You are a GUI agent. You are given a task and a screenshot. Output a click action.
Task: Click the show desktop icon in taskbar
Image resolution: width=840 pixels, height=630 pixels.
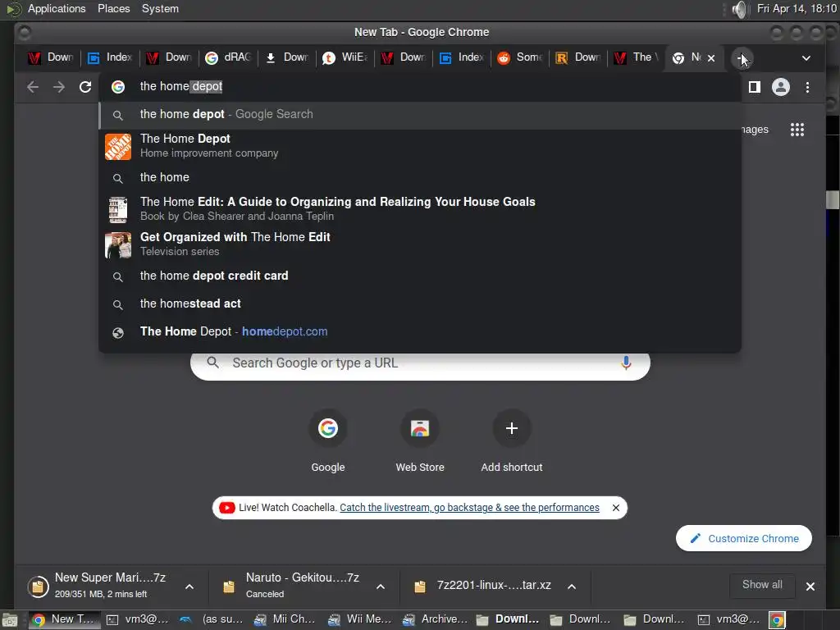click(10, 620)
